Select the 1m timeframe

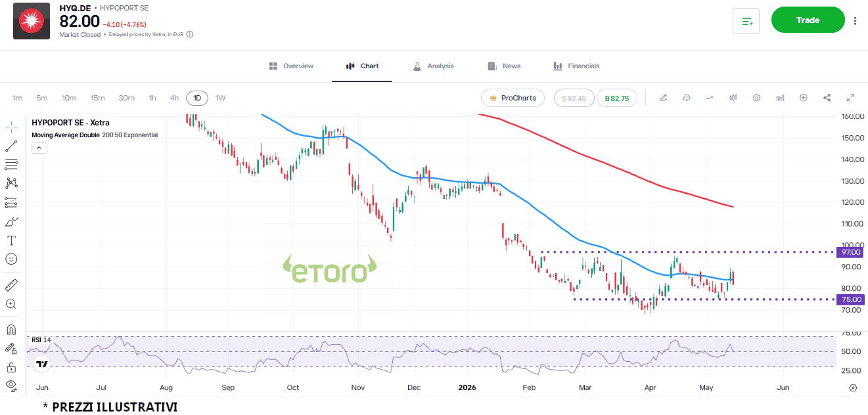tap(18, 98)
